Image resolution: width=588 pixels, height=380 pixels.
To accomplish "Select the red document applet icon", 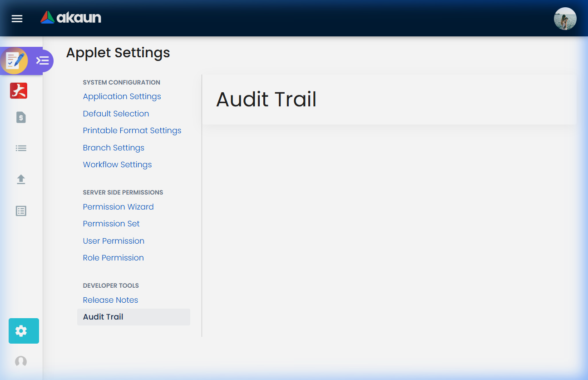I will point(19,90).
